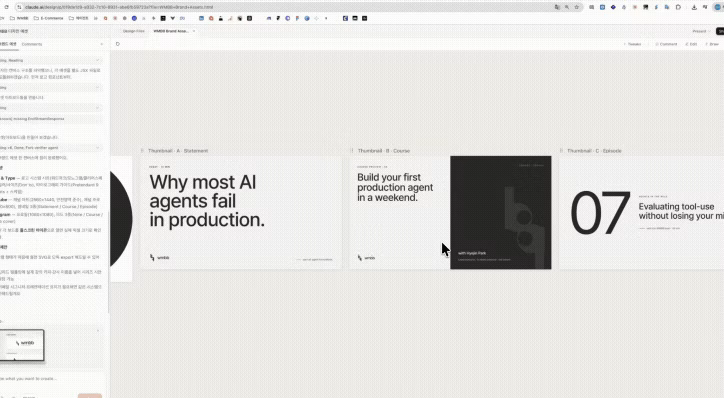
Task: Click the large 07 episode number
Action: [x=600, y=213]
